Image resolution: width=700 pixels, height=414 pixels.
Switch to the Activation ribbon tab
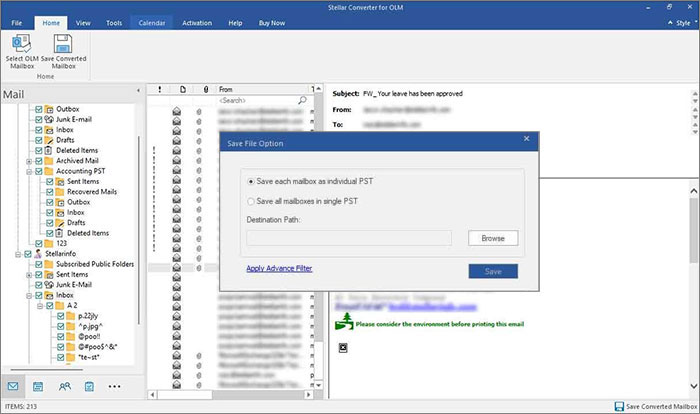(197, 23)
